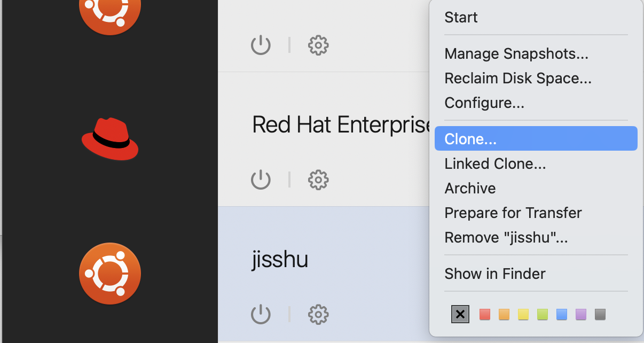This screenshot has height=343, width=644.
Task: Select Prepare for Transfer option
Action: pos(513,213)
